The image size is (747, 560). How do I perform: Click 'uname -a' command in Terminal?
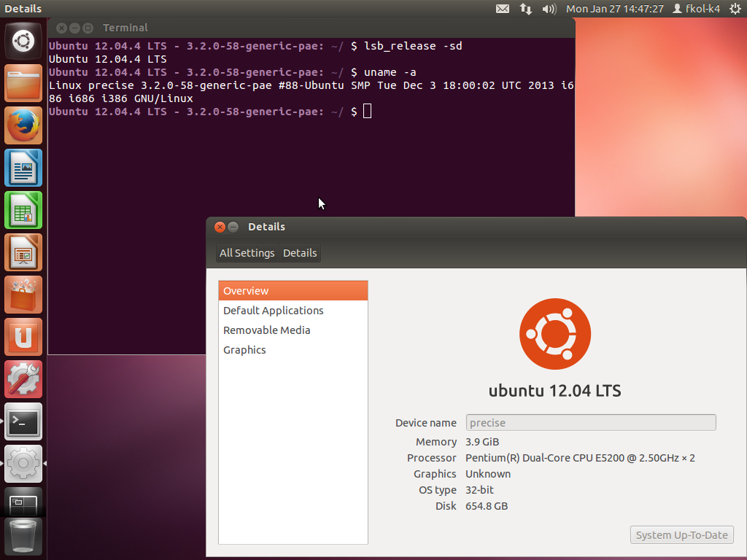(390, 72)
